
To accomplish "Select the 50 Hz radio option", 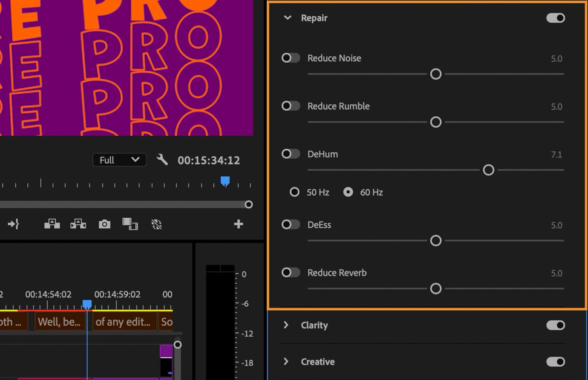I will [294, 192].
